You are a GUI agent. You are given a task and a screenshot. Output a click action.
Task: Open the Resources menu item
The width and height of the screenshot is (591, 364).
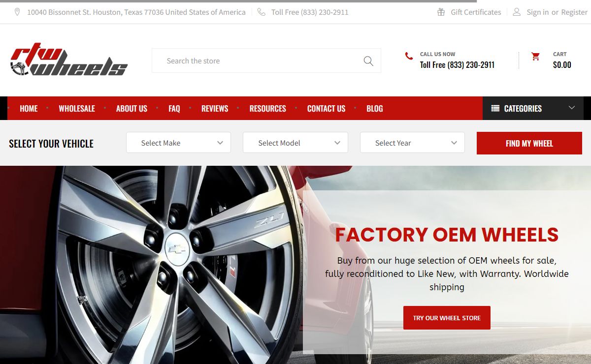[267, 109]
